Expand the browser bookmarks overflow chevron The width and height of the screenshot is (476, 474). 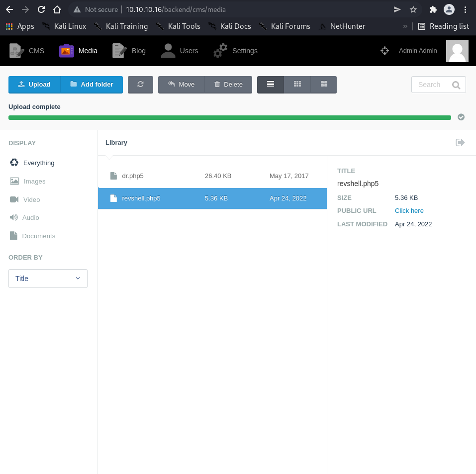click(x=405, y=26)
